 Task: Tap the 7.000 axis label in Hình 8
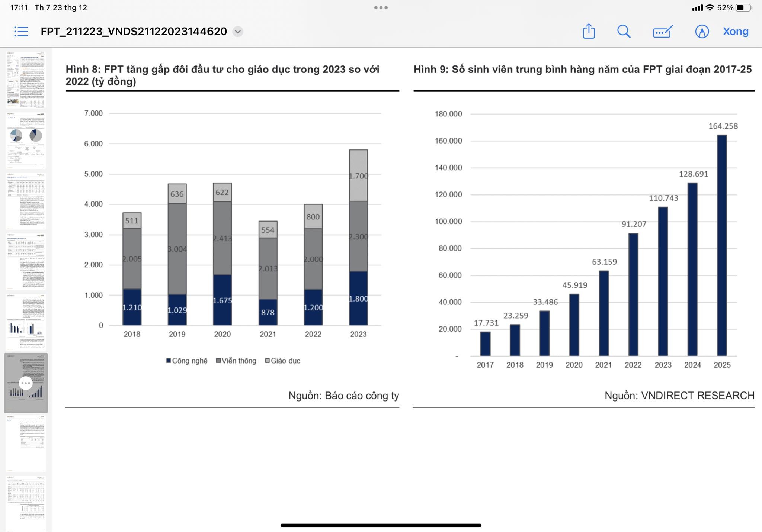pos(93,113)
